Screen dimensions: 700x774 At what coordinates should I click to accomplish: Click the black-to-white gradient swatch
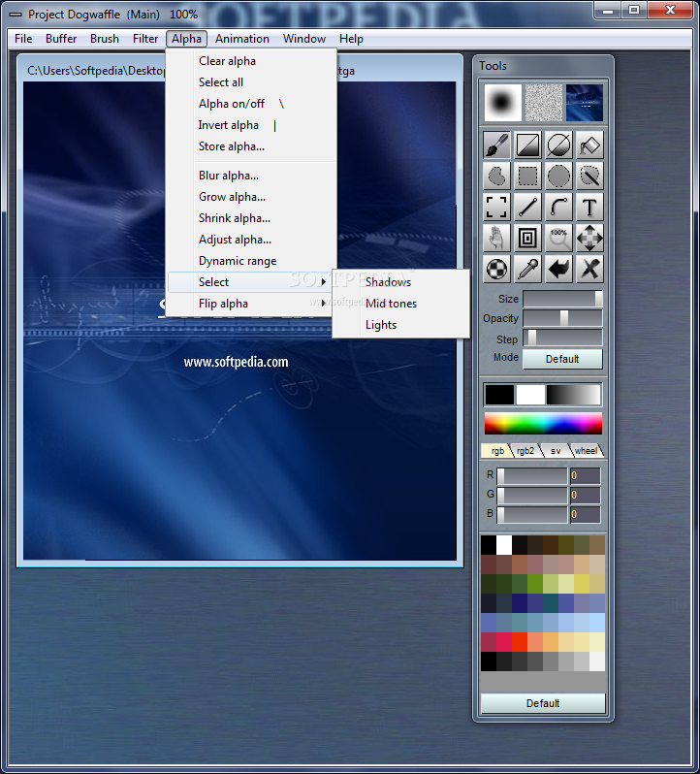click(573, 395)
